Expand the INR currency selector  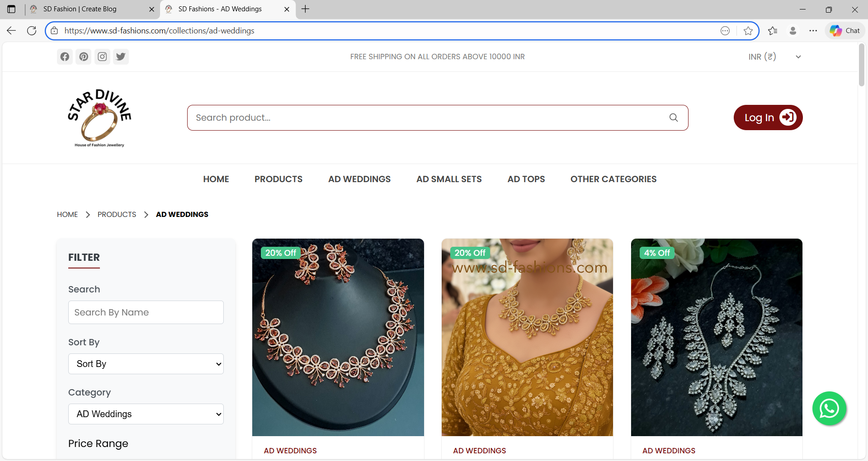click(773, 56)
